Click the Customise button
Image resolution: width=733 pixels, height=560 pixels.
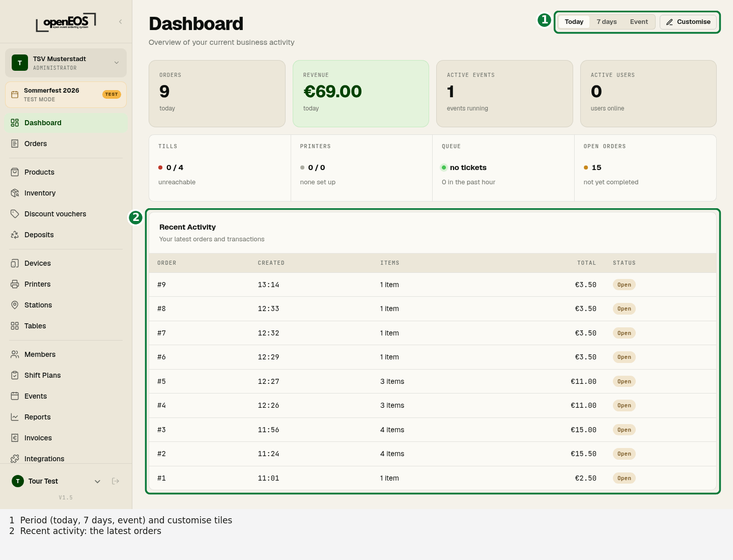coord(688,22)
